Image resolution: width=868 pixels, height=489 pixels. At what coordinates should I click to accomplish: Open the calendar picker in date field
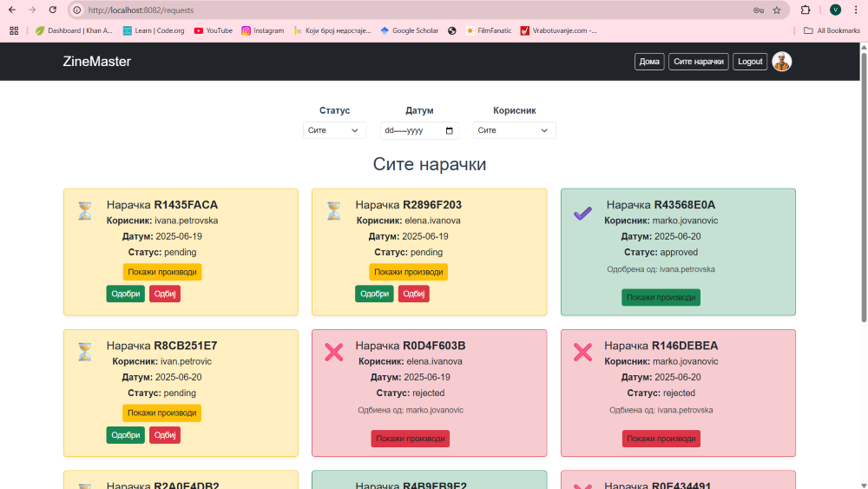[449, 130]
